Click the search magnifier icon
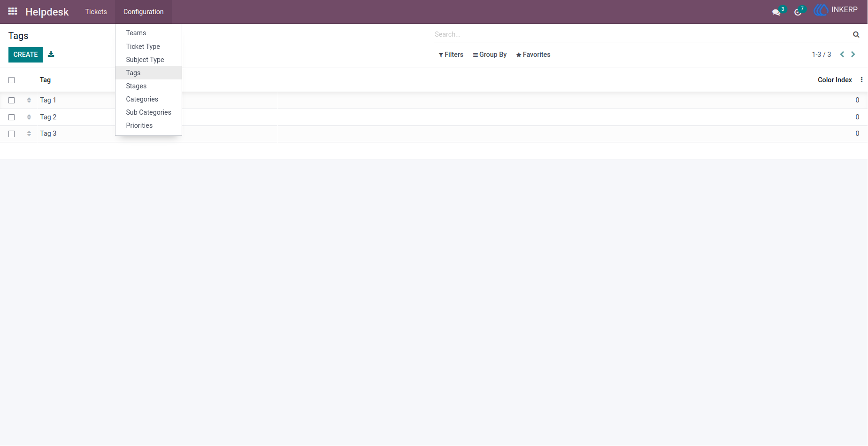 pyautogui.click(x=856, y=34)
